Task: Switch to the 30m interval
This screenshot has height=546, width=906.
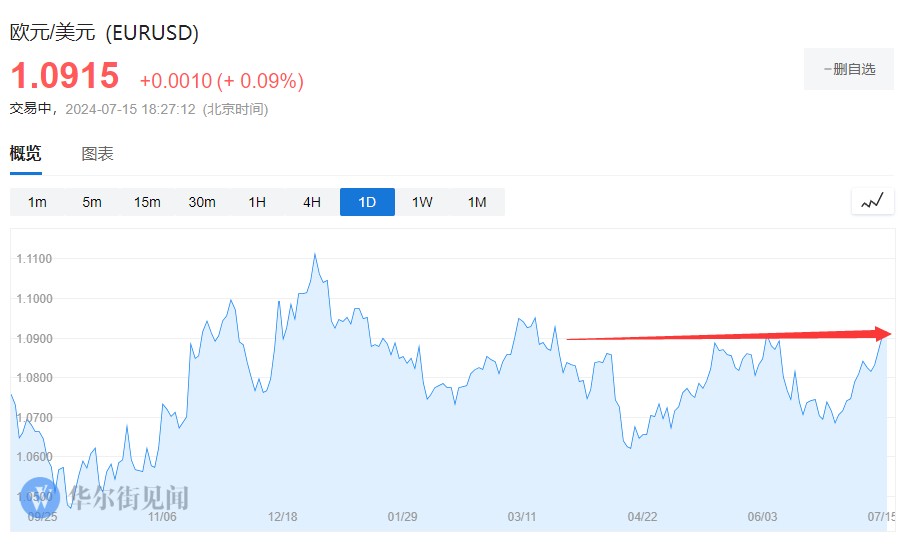Action: coord(202,202)
